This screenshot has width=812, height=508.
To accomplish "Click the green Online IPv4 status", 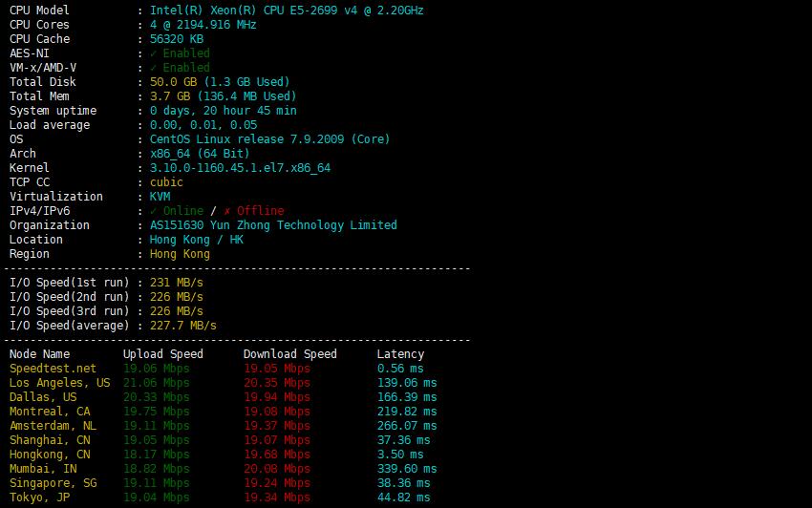I will (177, 211).
